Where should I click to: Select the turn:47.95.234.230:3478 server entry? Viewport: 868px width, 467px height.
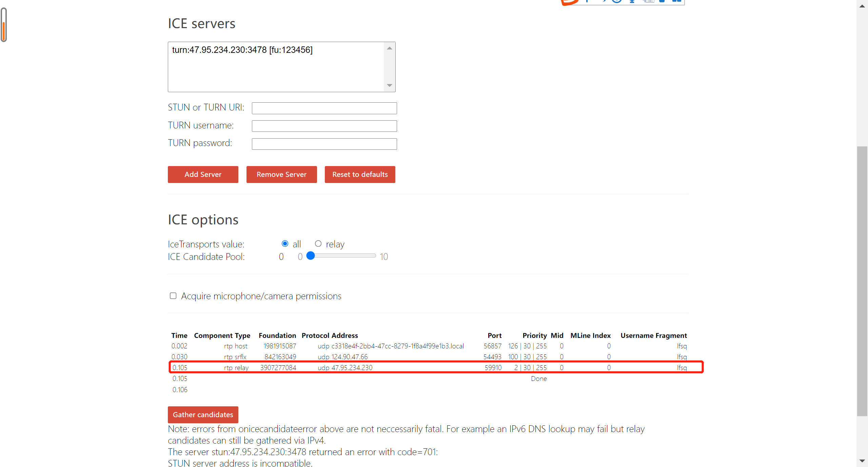click(242, 50)
